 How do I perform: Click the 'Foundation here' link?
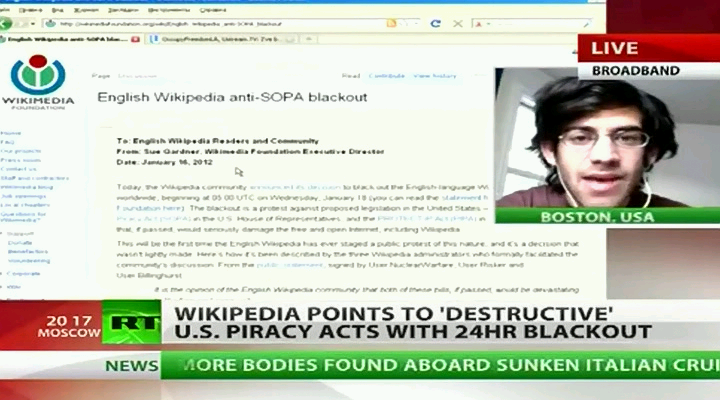(149, 208)
